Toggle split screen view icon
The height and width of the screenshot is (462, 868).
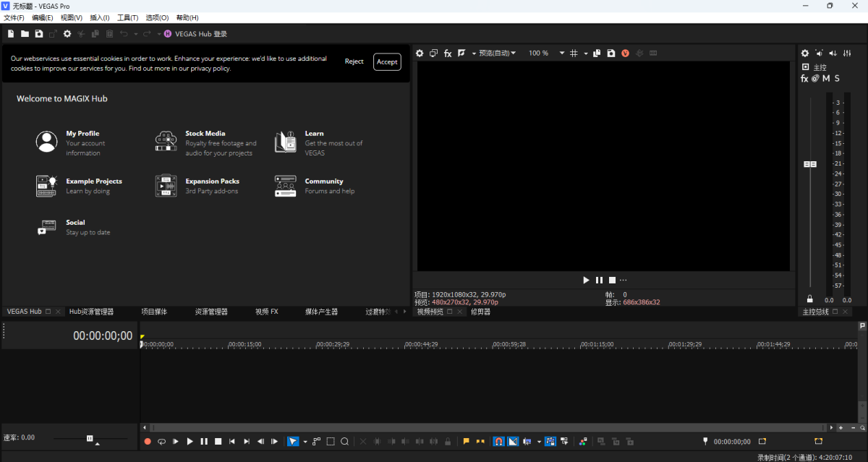[x=461, y=53]
